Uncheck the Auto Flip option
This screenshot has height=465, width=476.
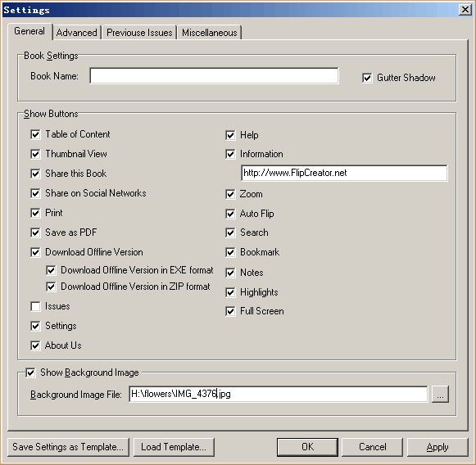[230, 214]
